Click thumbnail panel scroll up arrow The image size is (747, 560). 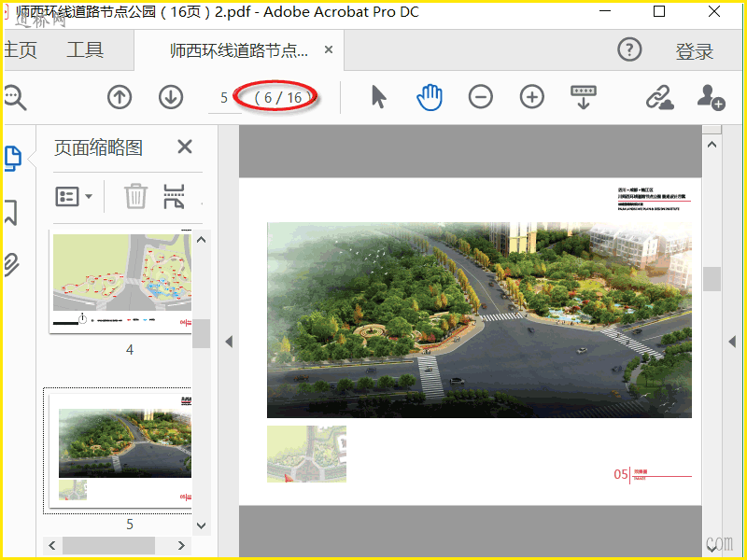[x=201, y=240]
